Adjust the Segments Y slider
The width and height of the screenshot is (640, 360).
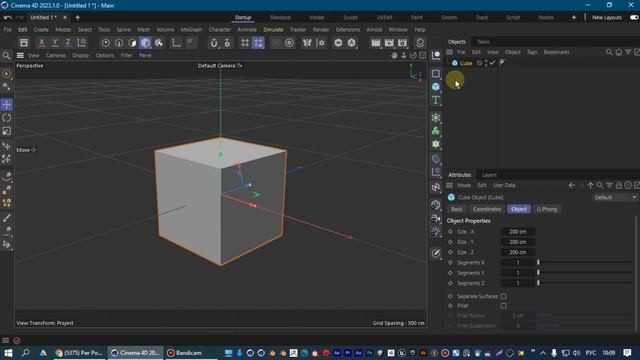point(585,273)
